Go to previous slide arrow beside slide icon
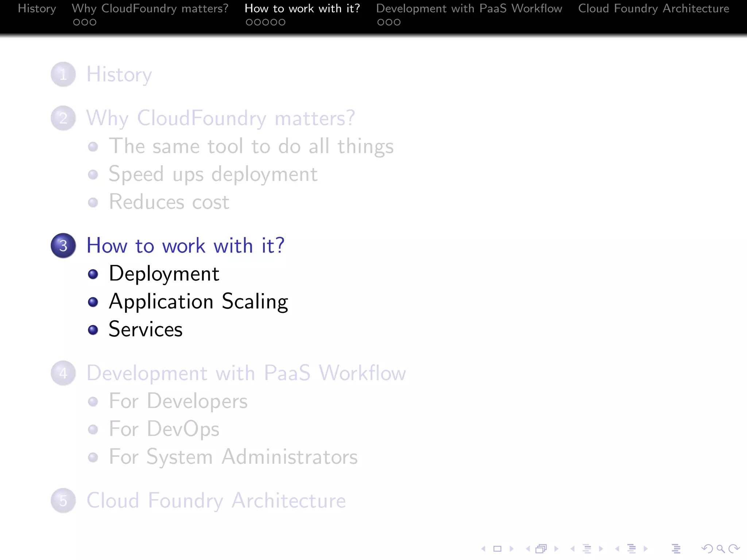 483,549
